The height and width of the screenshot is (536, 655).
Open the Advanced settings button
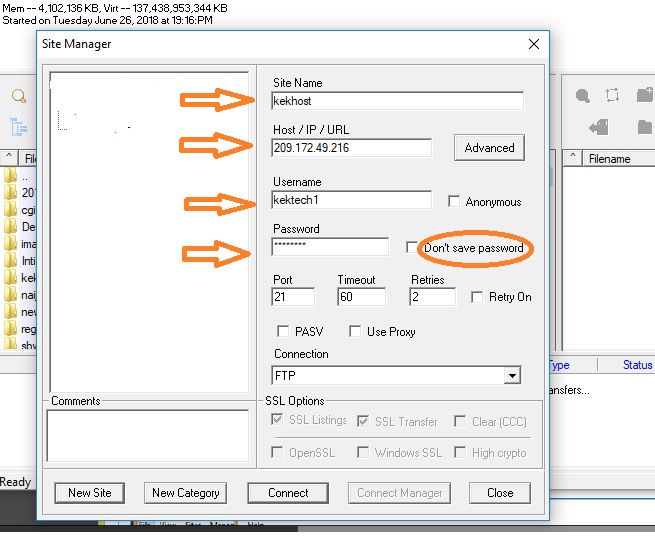[489, 148]
